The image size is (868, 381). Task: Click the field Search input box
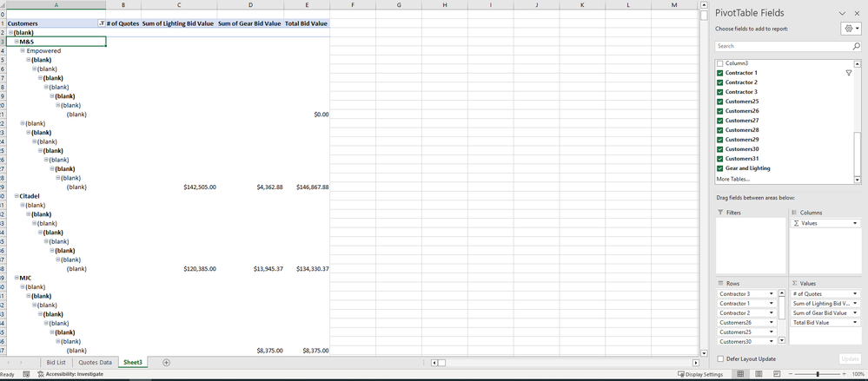click(x=783, y=47)
